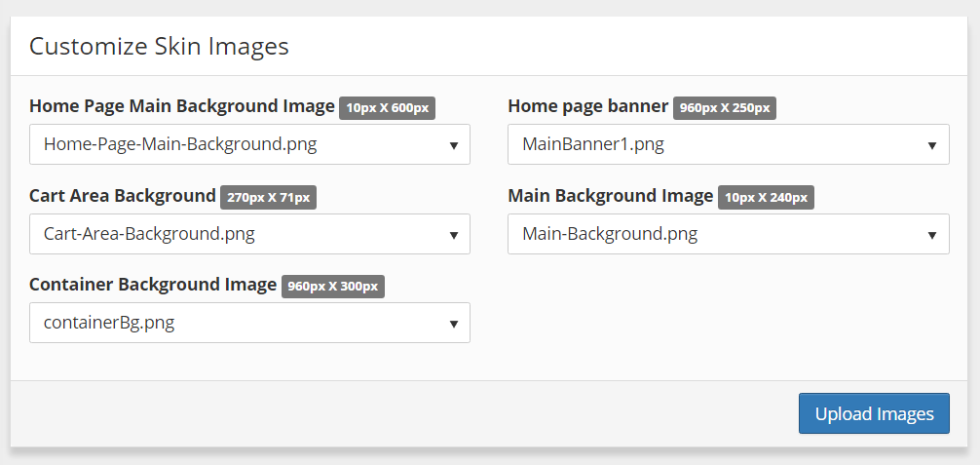
Task: Click the Upload Images button
Action: pyautogui.click(x=874, y=413)
